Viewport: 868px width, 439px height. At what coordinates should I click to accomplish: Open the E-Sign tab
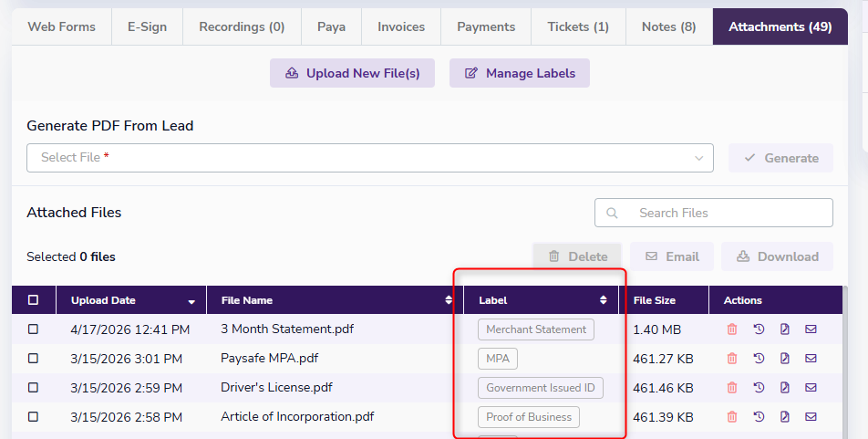(148, 26)
